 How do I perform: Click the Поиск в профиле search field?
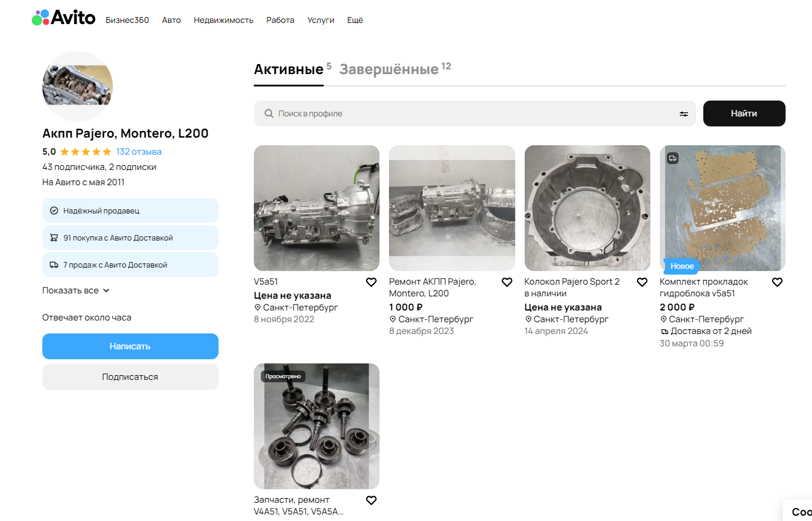pyautogui.click(x=475, y=113)
